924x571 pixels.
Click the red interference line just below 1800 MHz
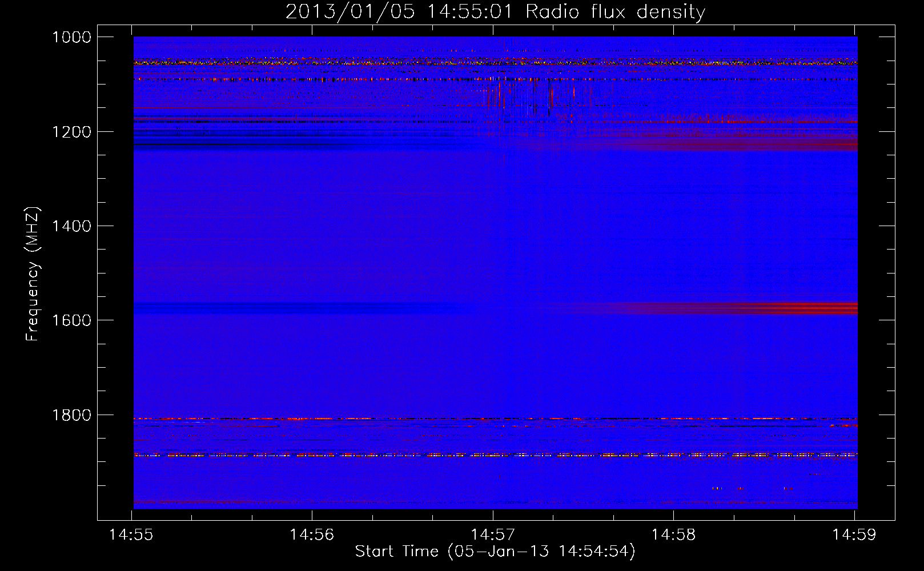(x=495, y=419)
